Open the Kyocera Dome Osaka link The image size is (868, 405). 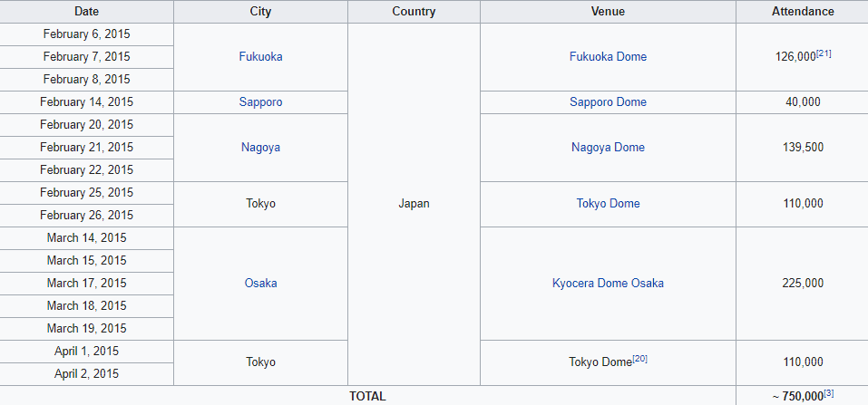tap(608, 283)
